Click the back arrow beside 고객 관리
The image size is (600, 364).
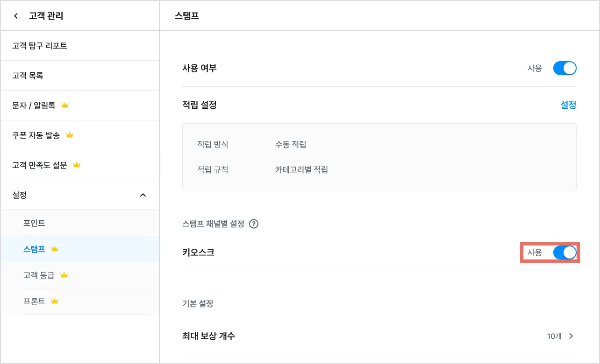(x=16, y=16)
